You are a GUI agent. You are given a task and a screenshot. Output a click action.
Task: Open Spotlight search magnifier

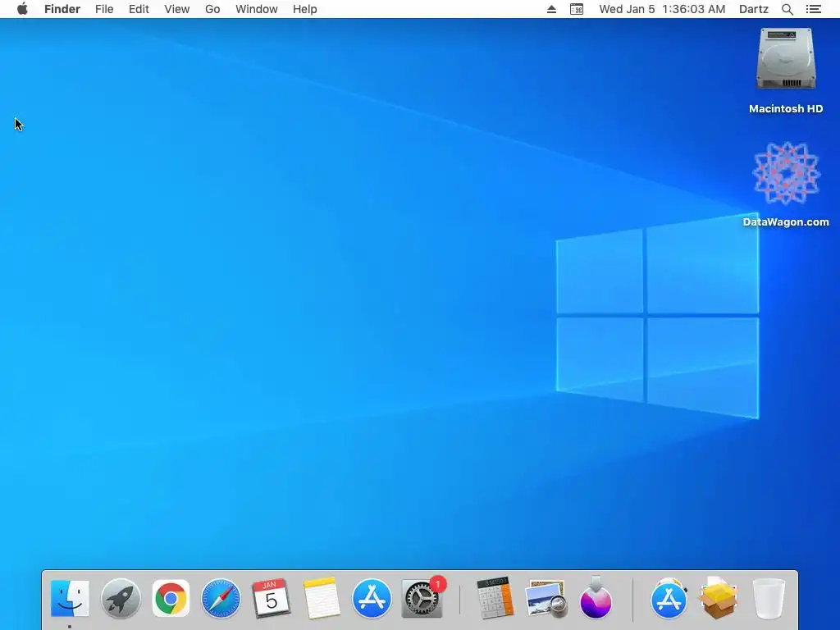(x=787, y=9)
